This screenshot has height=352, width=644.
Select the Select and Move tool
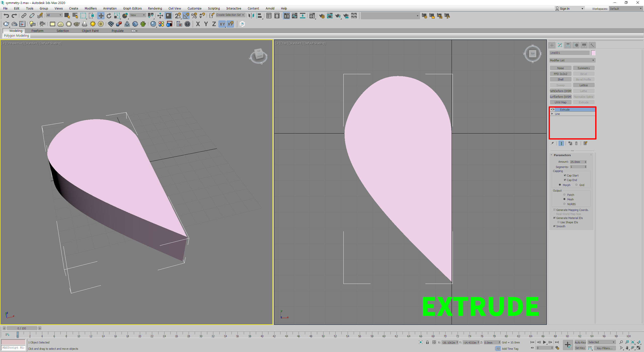(101, 16)
